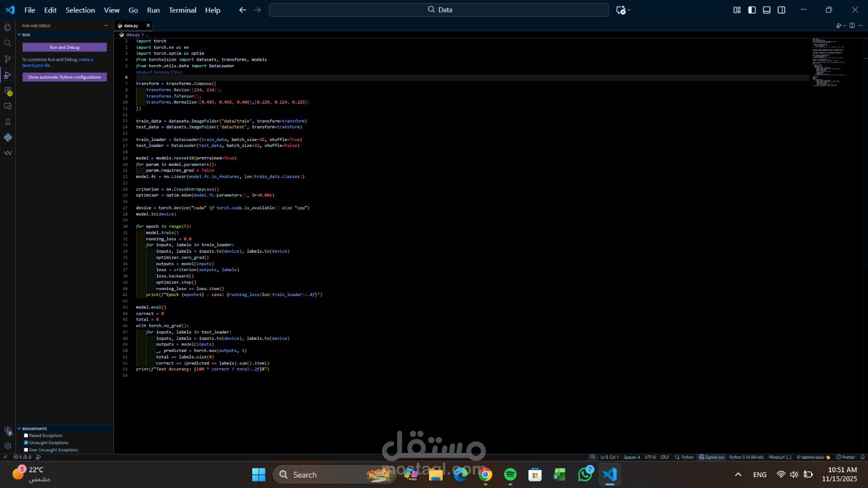The width and height of the screenshot is (868, 488).
Task: Open Visual Studio Code from the taskbar
Action: tap(610, 474)
